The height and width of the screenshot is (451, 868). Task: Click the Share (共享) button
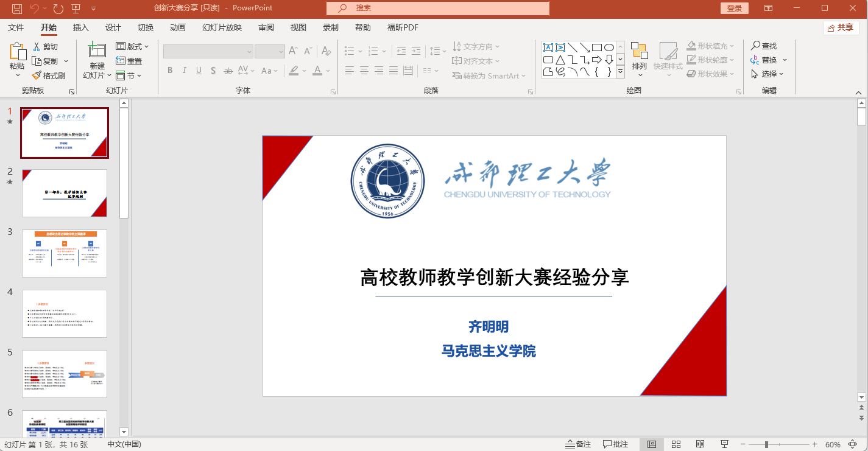(841, 27)
